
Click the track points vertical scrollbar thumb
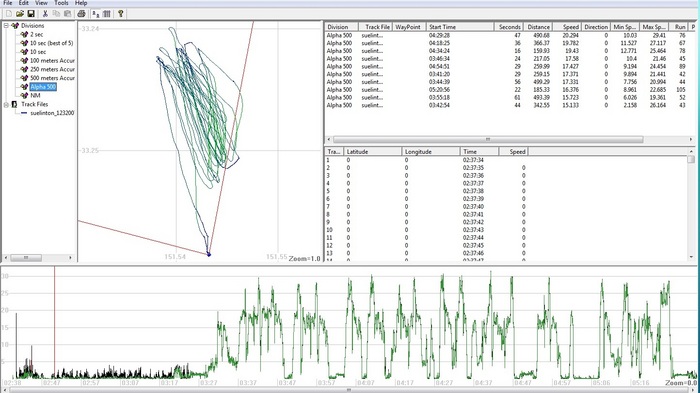click(x=692, y=159)
